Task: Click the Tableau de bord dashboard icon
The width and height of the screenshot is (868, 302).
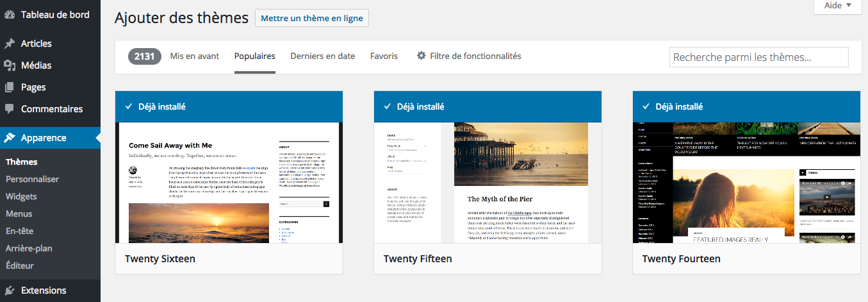Action: pyautogui.click(x=10, y=15)
